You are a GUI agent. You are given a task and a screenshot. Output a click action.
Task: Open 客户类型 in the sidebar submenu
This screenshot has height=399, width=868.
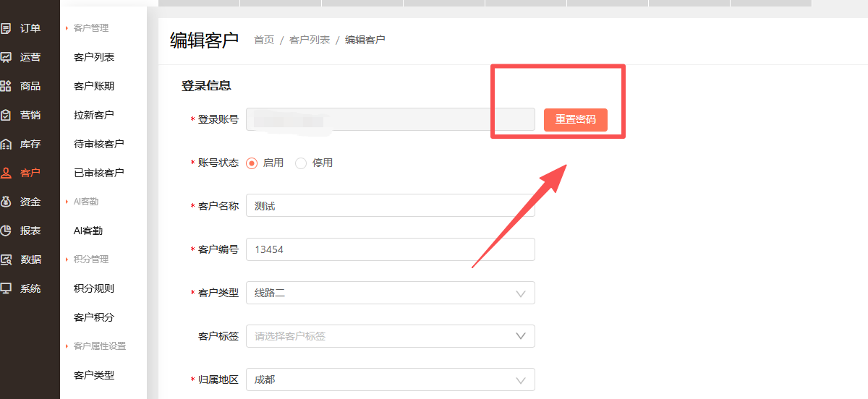[94, 375]
